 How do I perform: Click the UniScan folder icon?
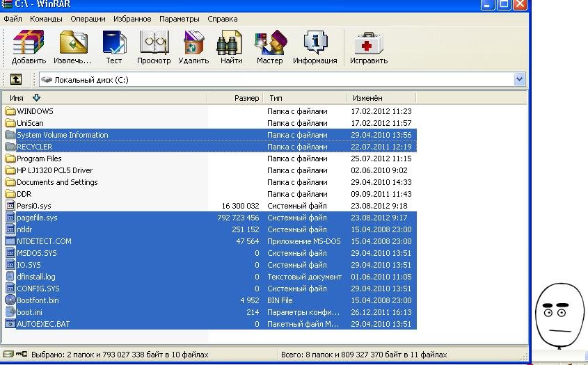[x=10, y=123]
